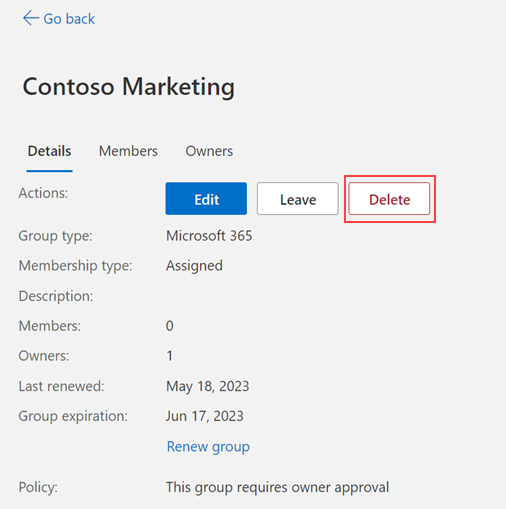Viewport: 506px width, 509px height.
Task: Select the Owners tab
Action: [209, 151]
